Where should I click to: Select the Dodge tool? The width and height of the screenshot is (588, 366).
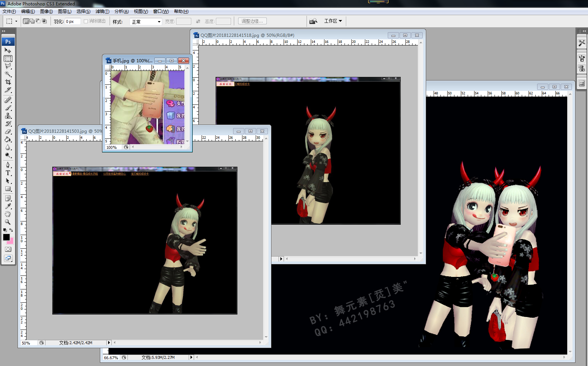point(8,155)
